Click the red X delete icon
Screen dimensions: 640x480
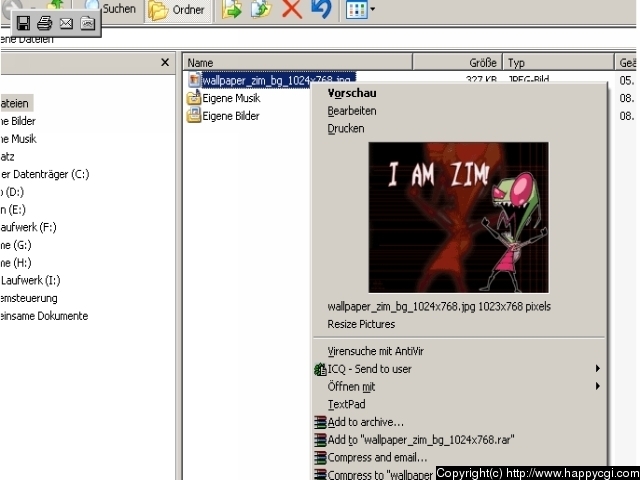click(x=292, y=9)
